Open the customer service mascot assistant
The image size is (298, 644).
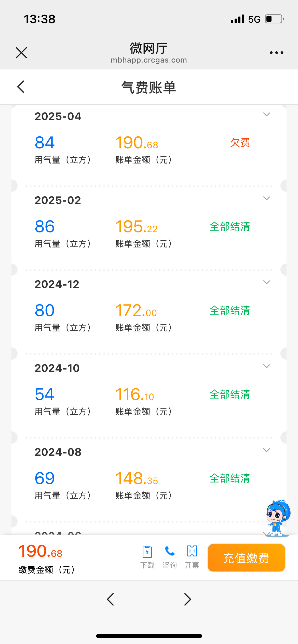click(278, 518)
